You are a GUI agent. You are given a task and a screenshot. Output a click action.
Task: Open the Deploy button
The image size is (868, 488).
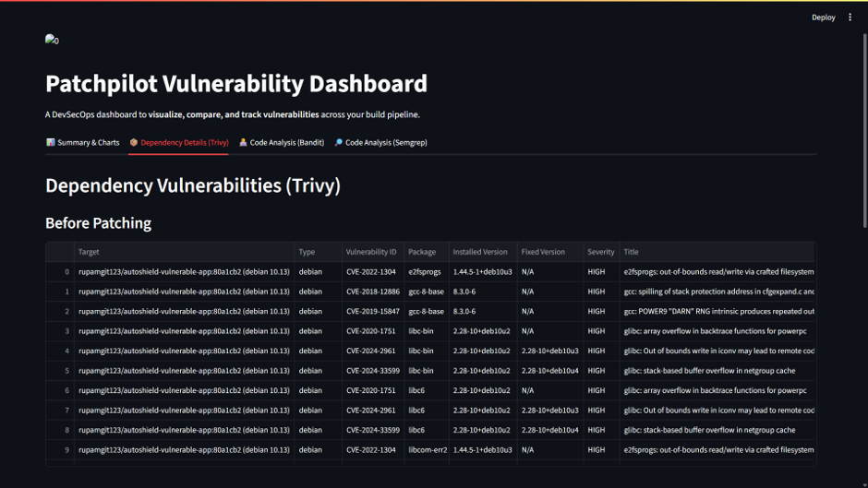[823, 18]
